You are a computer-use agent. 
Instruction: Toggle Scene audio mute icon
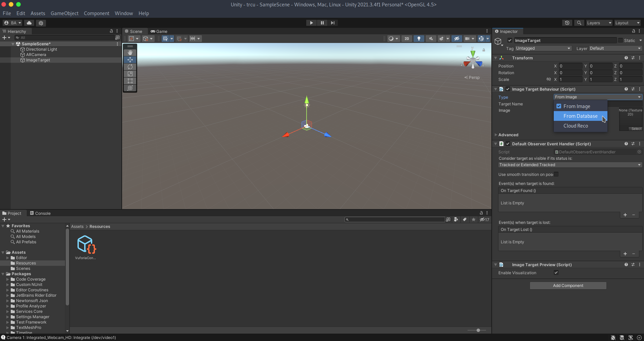click(431, 39)
